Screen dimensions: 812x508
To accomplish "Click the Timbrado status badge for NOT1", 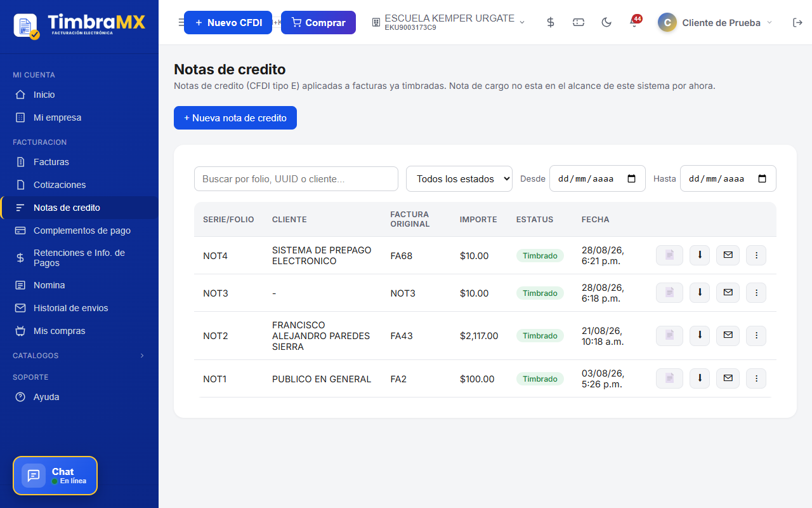I will pyautogui.click(x=540, y=378).
